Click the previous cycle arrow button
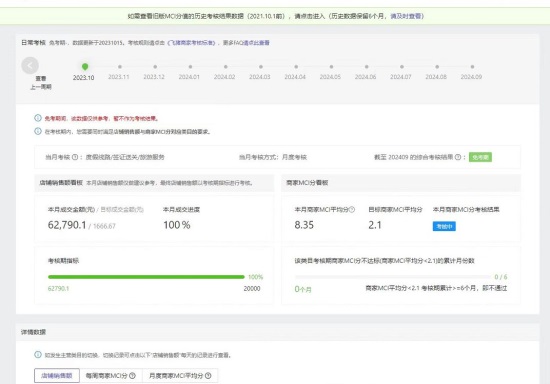The image size is (550, 384). 30,65
